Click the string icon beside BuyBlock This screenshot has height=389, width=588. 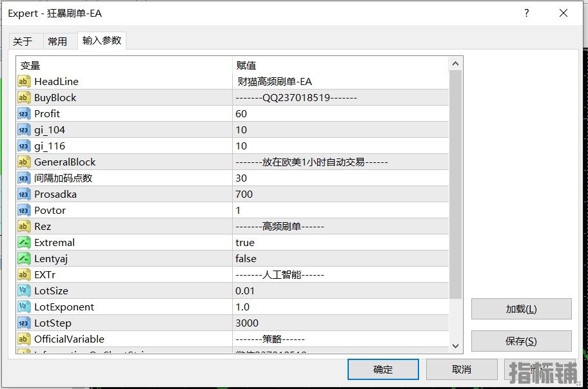pyautogui.click(x=24, y=97)
